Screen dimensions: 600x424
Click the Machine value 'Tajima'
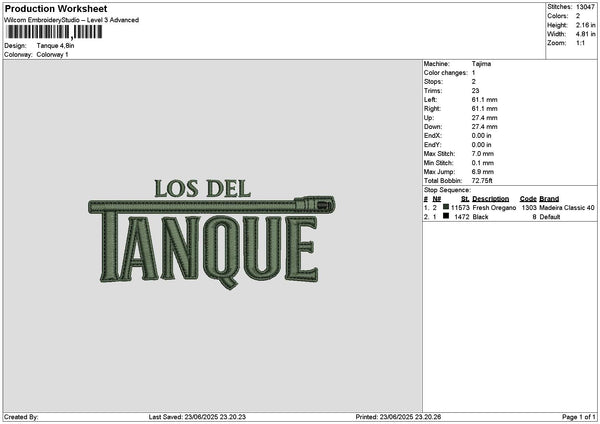click(x=481, y=64)
